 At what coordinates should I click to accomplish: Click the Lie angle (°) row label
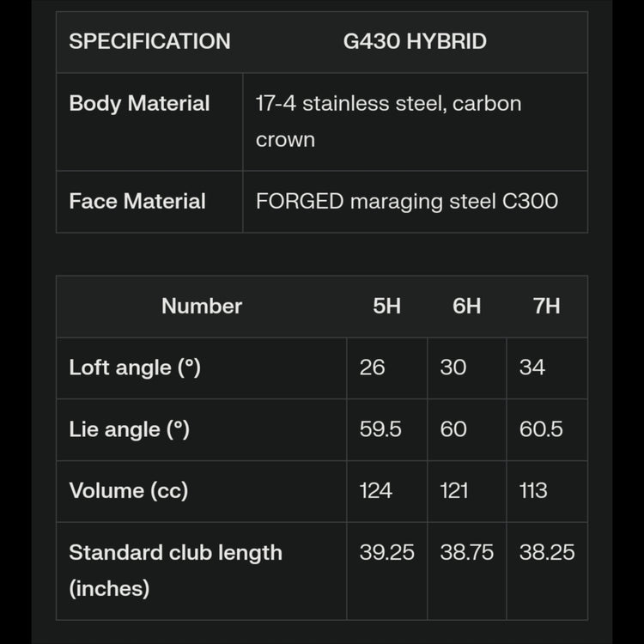point(129,429)
